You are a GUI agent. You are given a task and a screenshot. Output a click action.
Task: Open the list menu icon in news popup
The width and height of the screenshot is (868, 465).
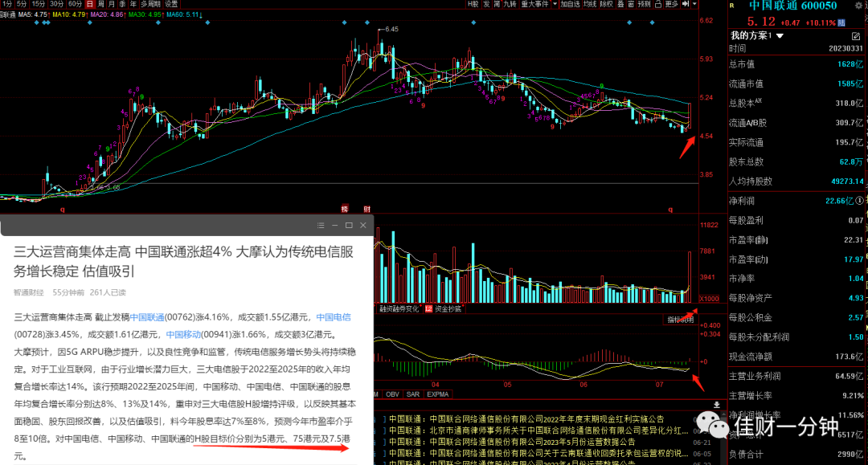[x=321, y=225]
